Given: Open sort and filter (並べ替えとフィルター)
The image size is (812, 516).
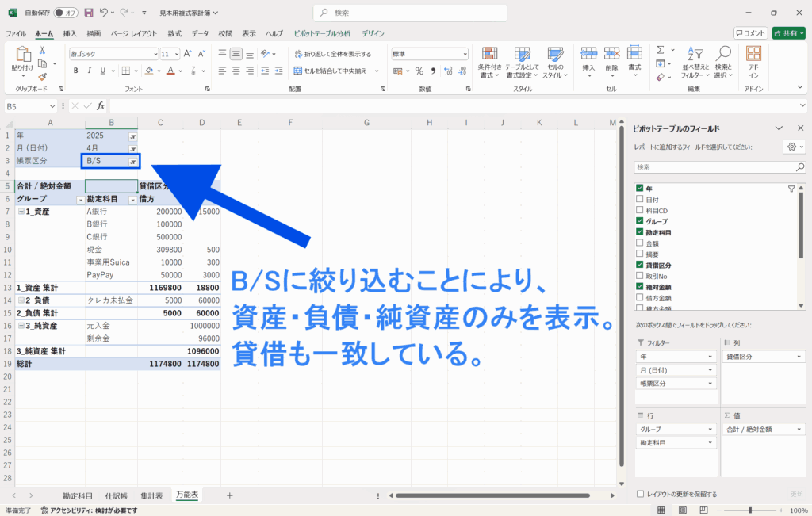Looking at the screenshot, I should click(x=695, y=61).
